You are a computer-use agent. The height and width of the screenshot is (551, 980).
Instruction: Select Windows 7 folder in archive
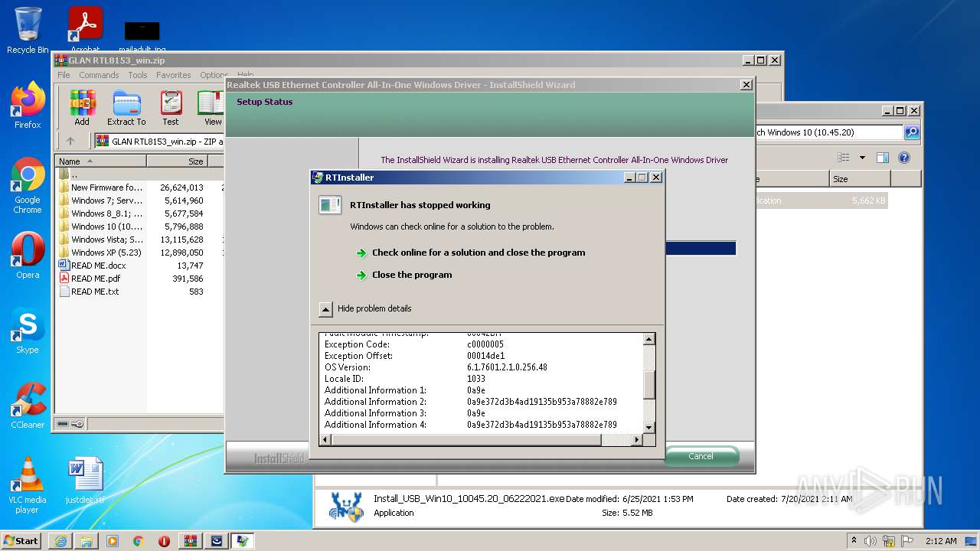(x=106, y=201)
